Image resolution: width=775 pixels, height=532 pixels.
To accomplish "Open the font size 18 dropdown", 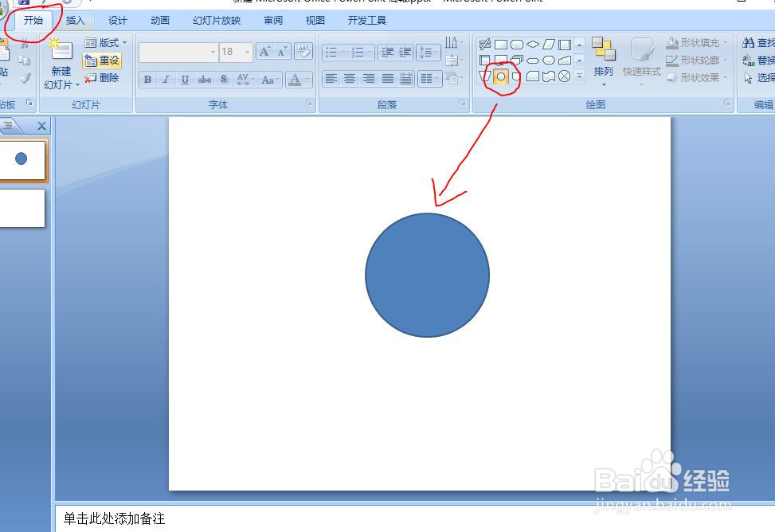I will pos(236,52).
